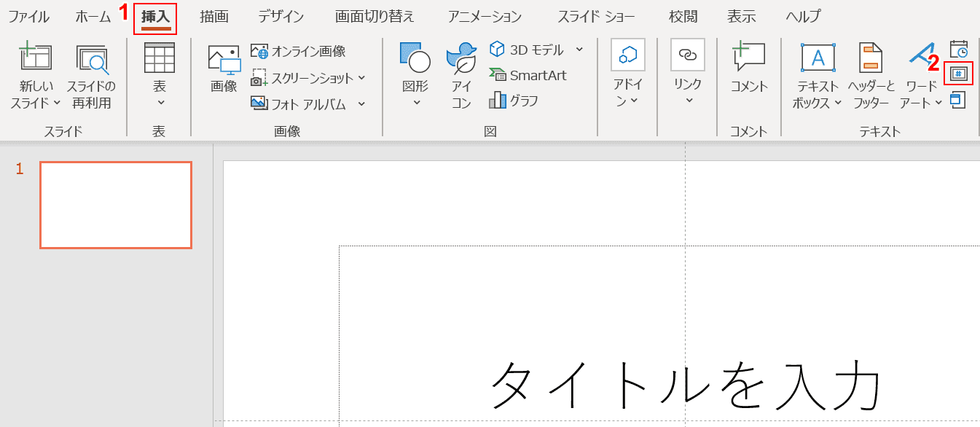Expand the フォト アルバム dropdown arrow
The image size is (980, 427).
(361, 104)
